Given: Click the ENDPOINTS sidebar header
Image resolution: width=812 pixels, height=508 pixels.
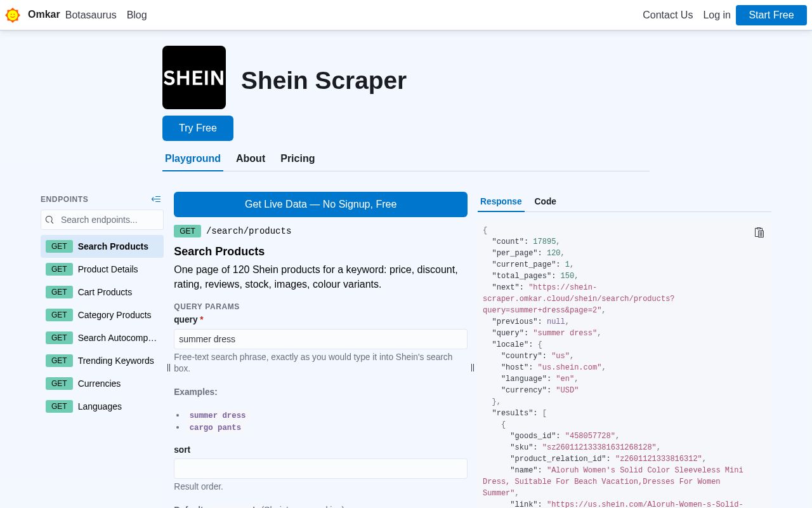Looking at the screenshot, I should pyautogui.click(x=65, y=199).
